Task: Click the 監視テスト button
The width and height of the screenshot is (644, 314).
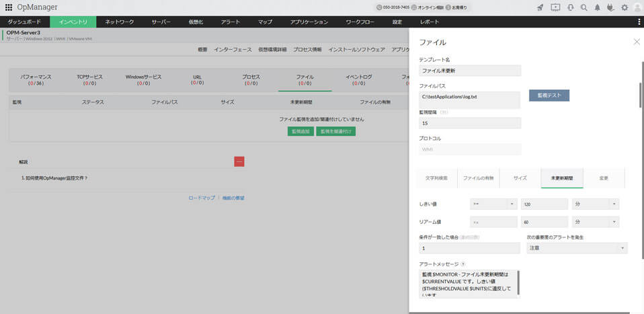Action: click(549, 95)
